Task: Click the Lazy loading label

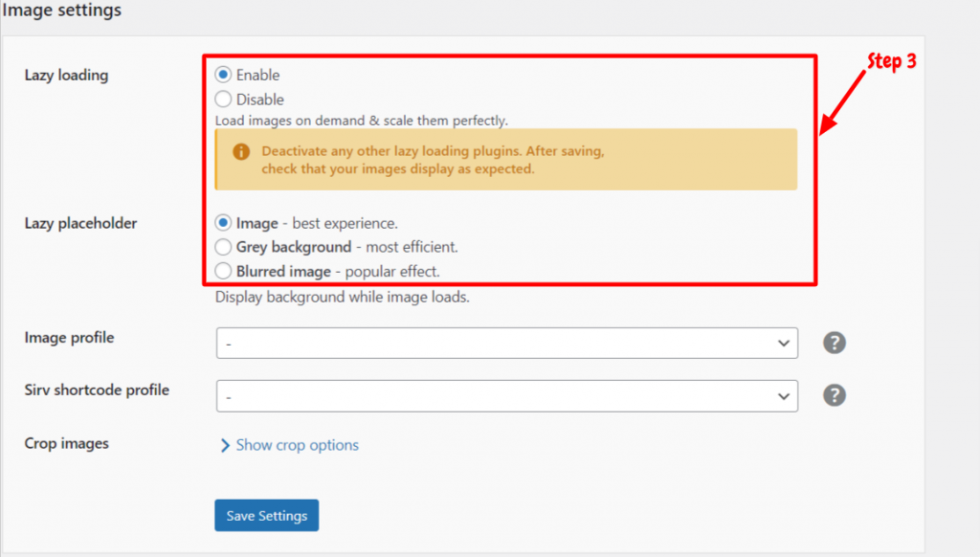Action: pos(66,75)
